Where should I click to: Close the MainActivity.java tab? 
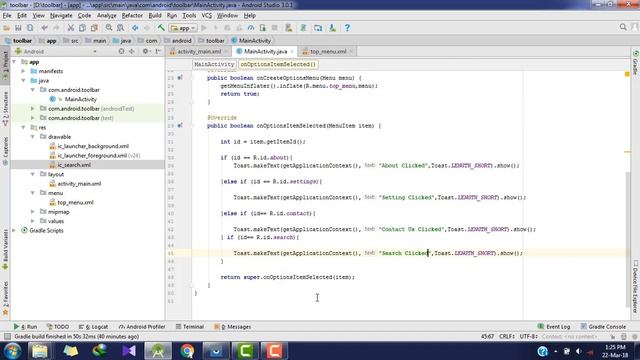point(292,51)
